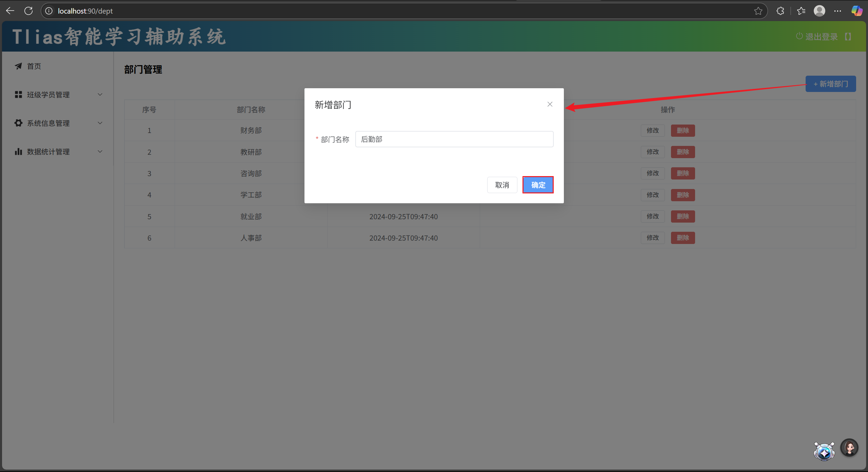Close the 新增部门 dialog with X
The width and height of the screenshot is (868, 472).
pos(550,104)
